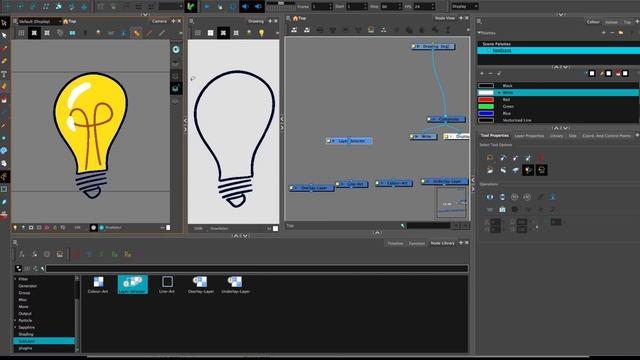Toggle enable square on Composite node
The width and height of the screenshot is (640, 360).
click(429, 119)
